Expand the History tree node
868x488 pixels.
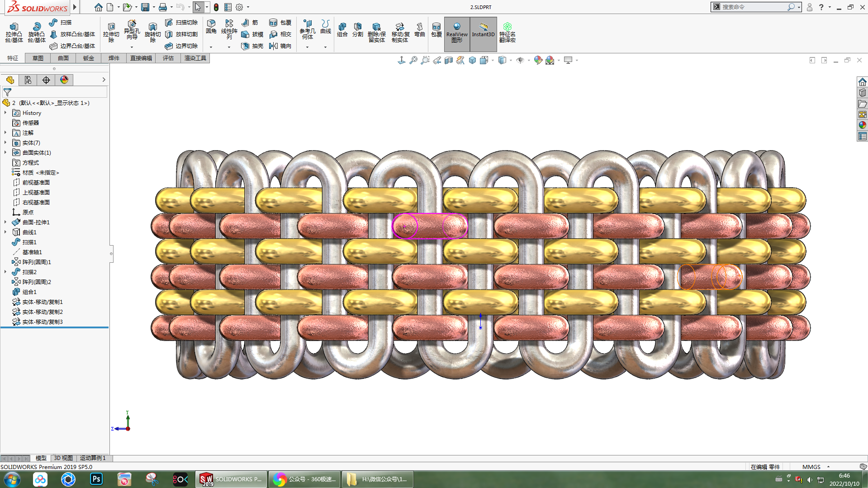[5, 113]
